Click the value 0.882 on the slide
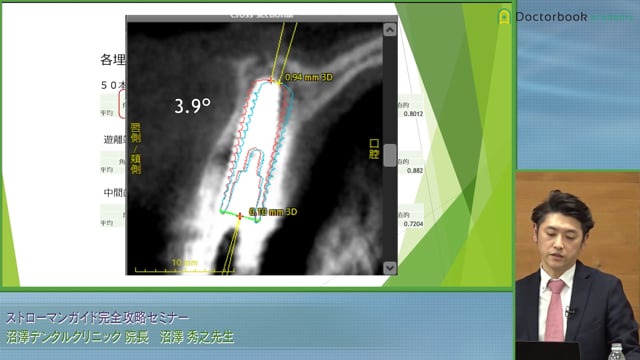This screenshot has width=640, height=360. [415, 171]
